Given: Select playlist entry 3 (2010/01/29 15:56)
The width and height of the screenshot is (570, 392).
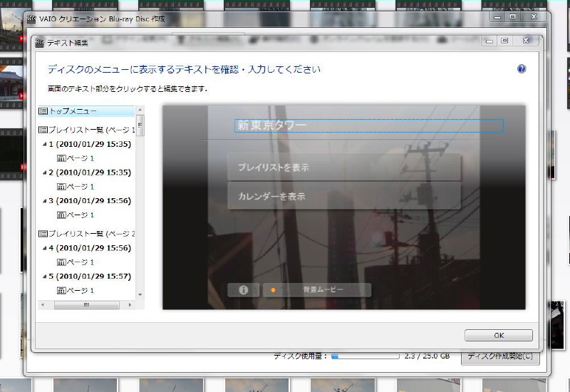Looking at the screenshot, I should click(90, 201).
